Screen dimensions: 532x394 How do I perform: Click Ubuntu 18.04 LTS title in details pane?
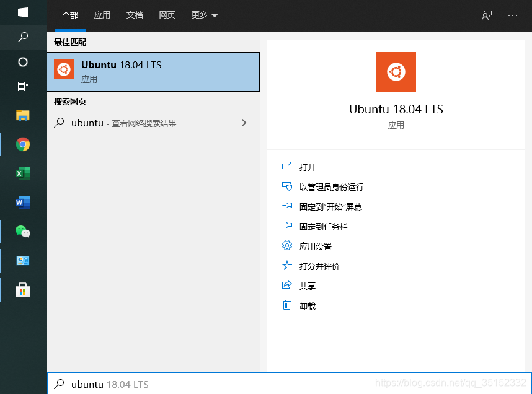click(x=396, y=109)
